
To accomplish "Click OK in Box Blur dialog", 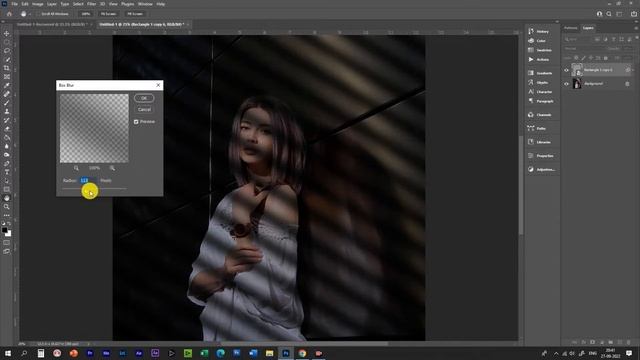I will click(x=144, y=98).
